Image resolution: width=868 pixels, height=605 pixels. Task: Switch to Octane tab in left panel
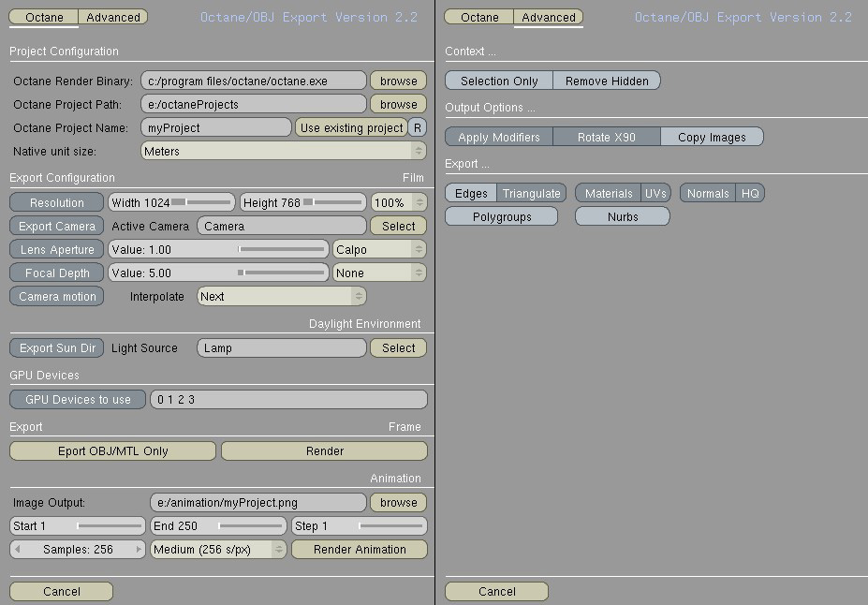pyautogui.click(x=44, y=17)
